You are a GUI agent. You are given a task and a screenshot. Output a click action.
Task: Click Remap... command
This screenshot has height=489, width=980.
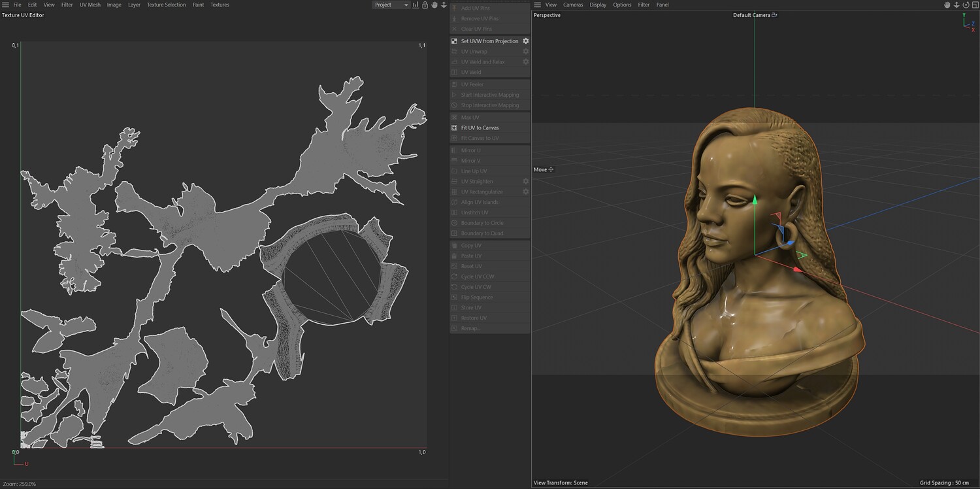[x=490, y=328]
